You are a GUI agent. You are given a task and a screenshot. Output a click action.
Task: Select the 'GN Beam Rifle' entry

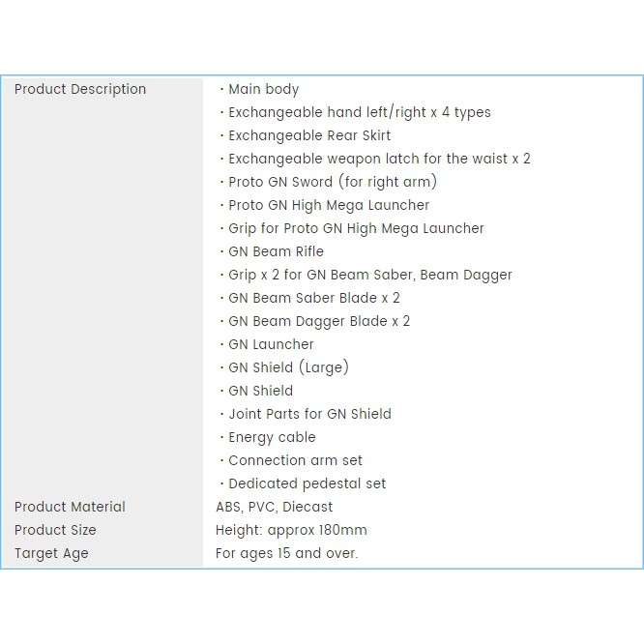coord(276,251)
